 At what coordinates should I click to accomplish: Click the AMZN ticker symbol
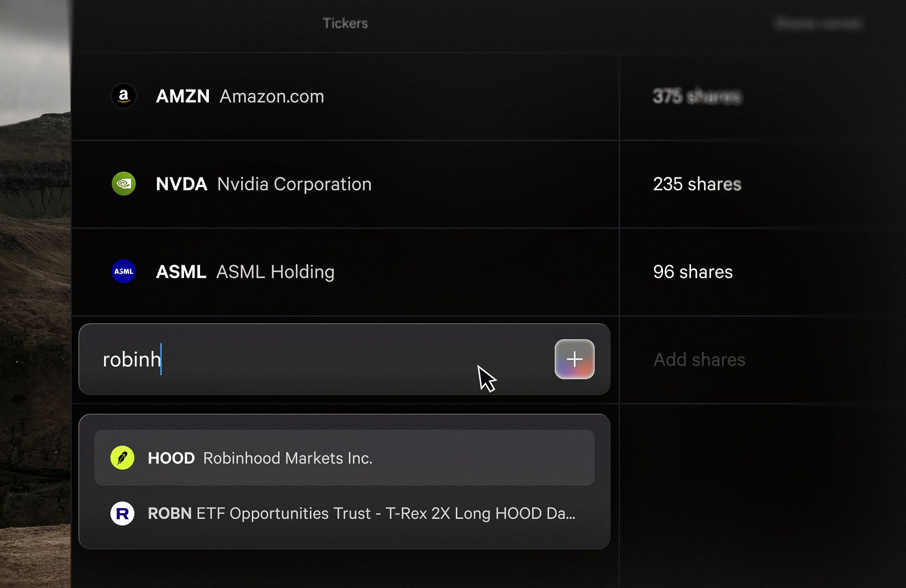tap(183, 96)
